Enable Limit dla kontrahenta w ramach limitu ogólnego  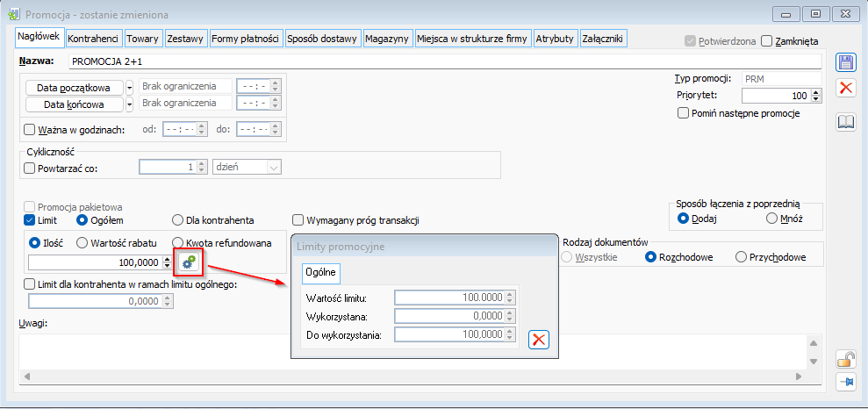29,284
